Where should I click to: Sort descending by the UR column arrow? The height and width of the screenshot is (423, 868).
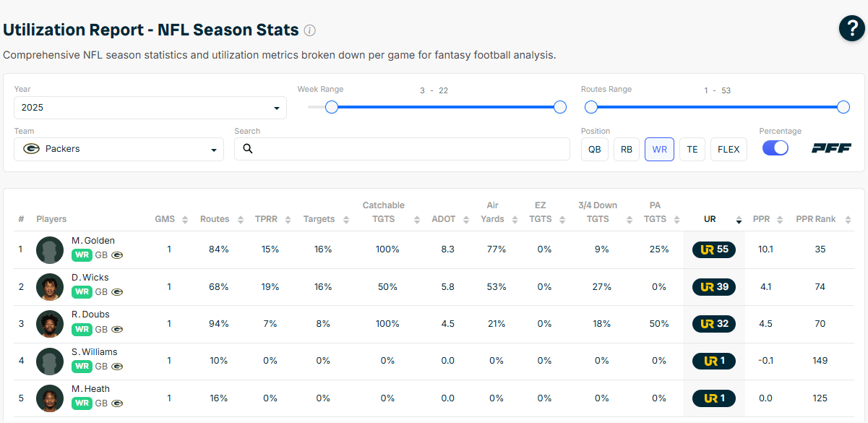tap(739, 220)
